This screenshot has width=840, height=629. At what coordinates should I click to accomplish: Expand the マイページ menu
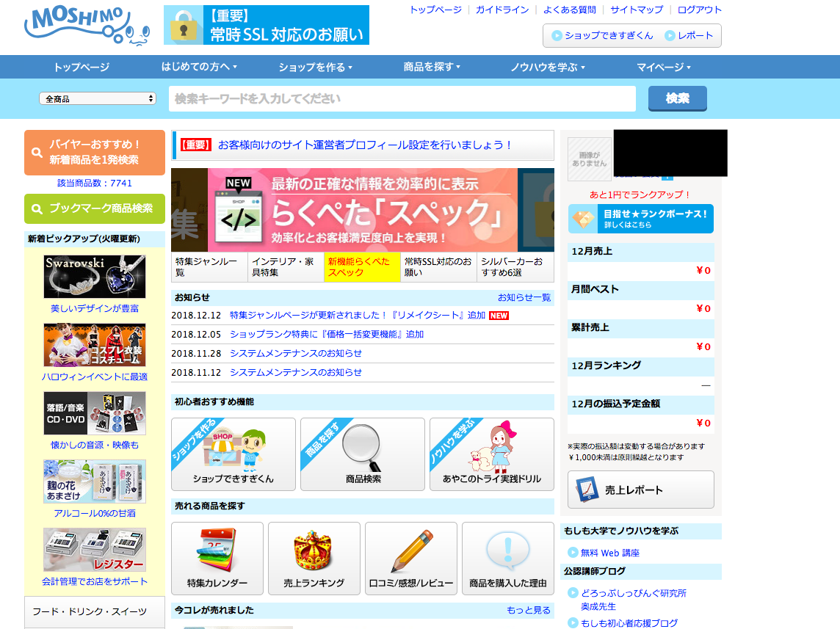pos(663,67)
